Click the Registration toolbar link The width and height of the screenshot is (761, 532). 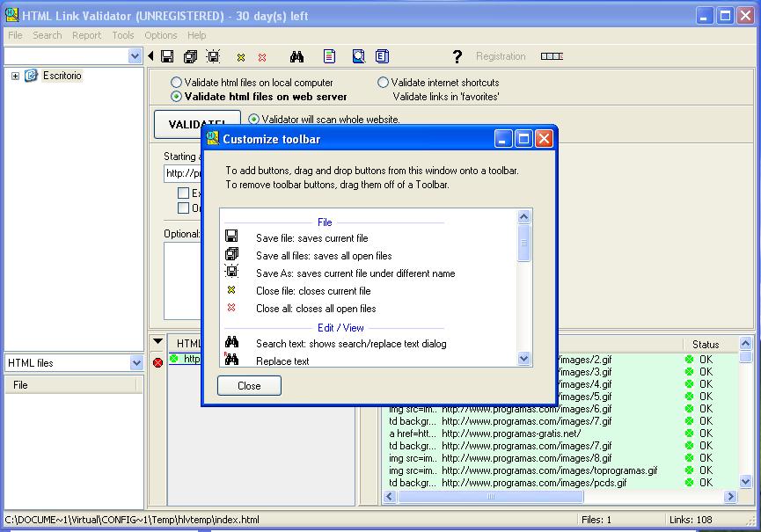pyautogui.click(x=501, y=56)
